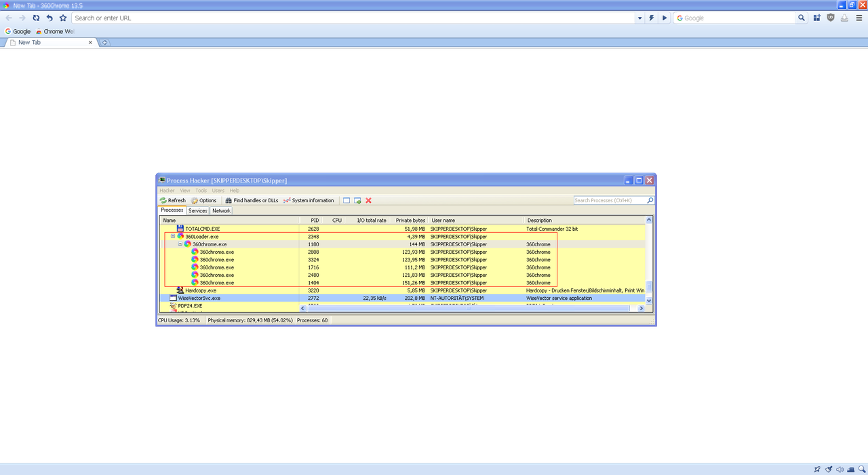
Task: Open the 360Chrome hamburger menu
Action: pyautogui.click(x=859, y=18)
